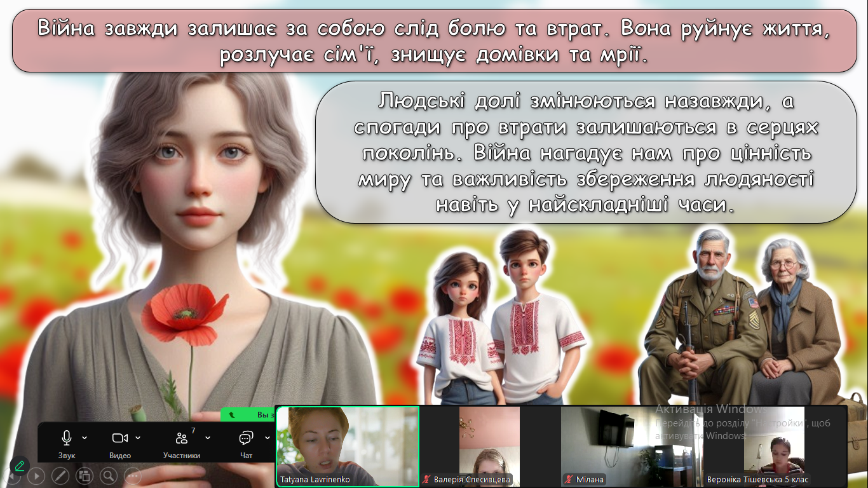Expand the audio options arrow beside Звук
Viewport: 868px width, 488px height.
85,438
